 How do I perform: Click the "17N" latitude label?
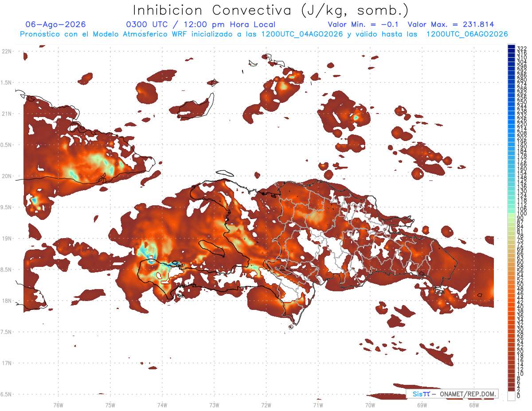6,363
